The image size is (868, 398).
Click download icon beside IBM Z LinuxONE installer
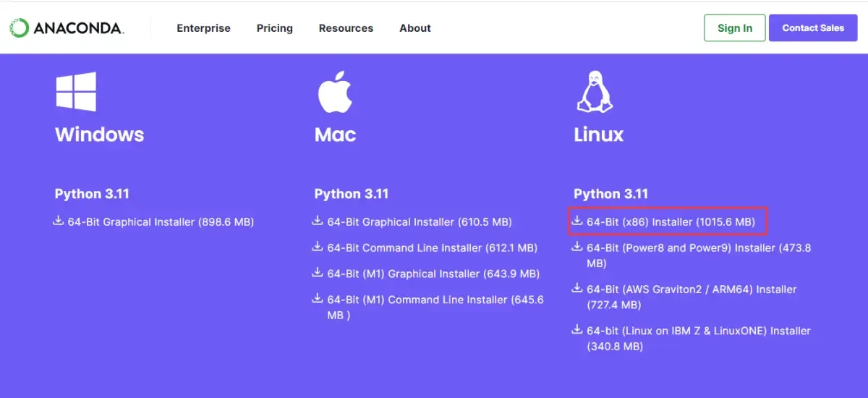577,329
